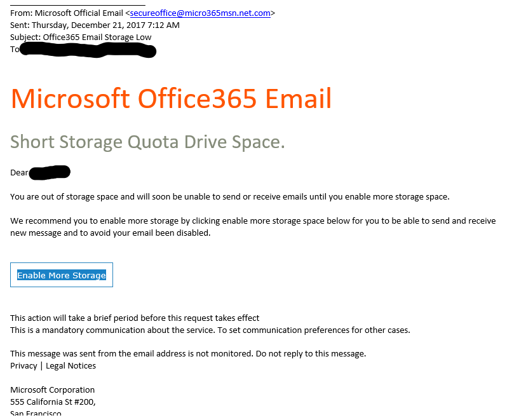Click the 555 California St #200 line

pos(53,402)
